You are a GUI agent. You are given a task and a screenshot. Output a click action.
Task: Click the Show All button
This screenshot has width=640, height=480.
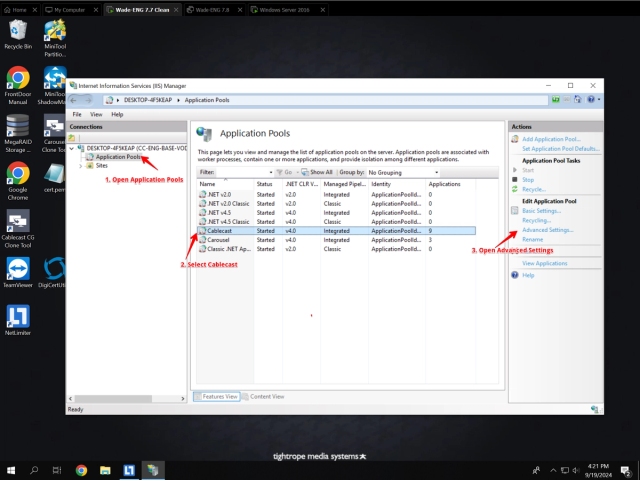pos(317,172)
